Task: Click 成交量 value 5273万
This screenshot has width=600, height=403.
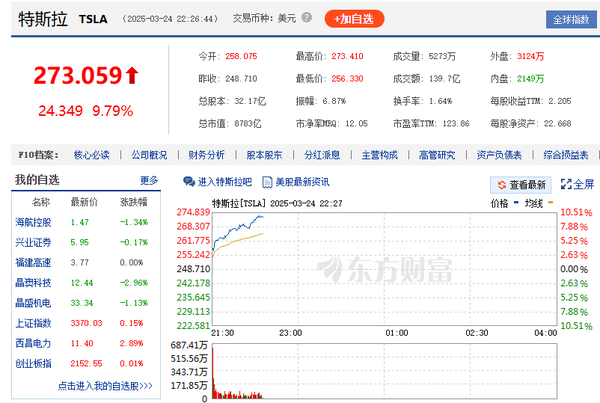Action: pyautogui.click(x=442, y=56)
